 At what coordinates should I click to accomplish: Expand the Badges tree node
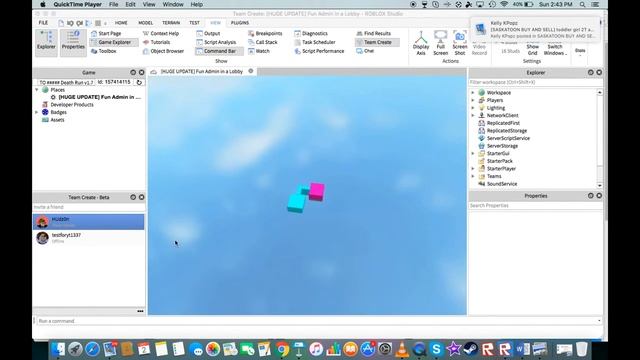coord(37,112)
